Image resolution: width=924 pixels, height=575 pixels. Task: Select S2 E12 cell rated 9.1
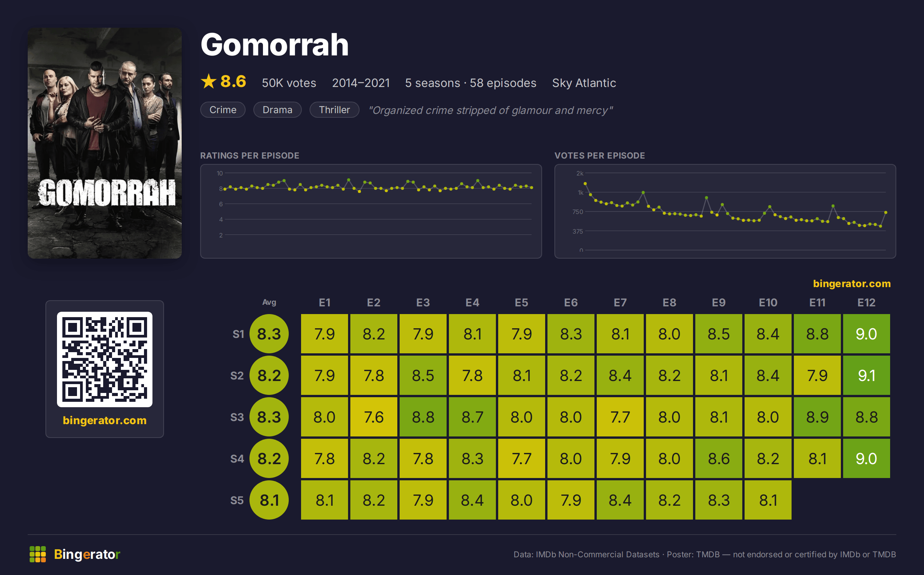(x=867, y=375)
